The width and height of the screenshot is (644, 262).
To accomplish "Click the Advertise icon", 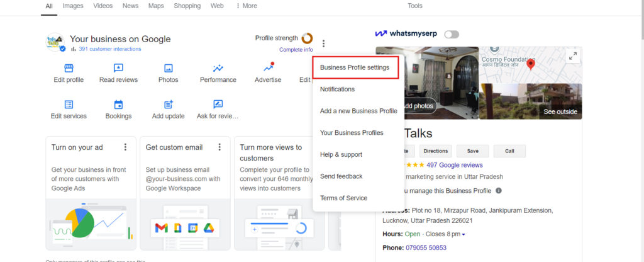I will 267,68.
